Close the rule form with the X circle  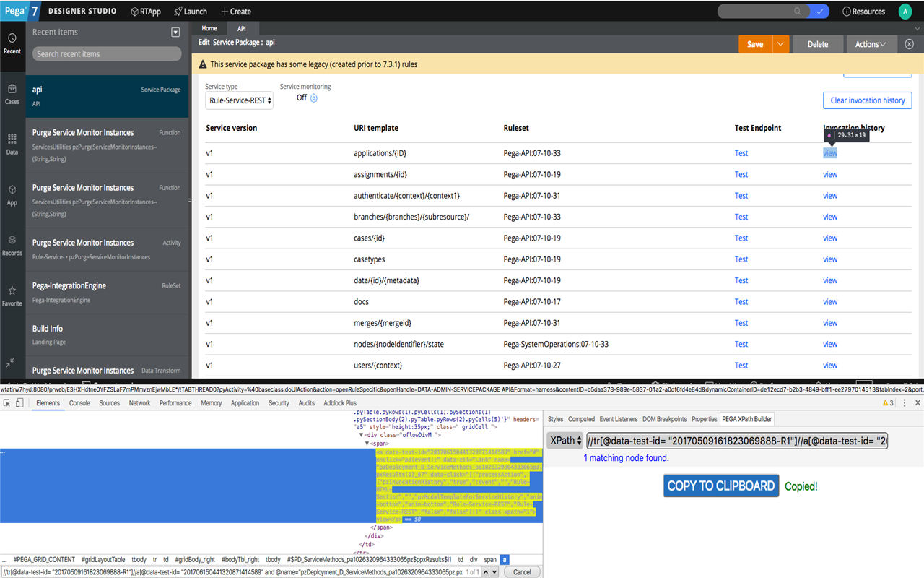point(910,44)
